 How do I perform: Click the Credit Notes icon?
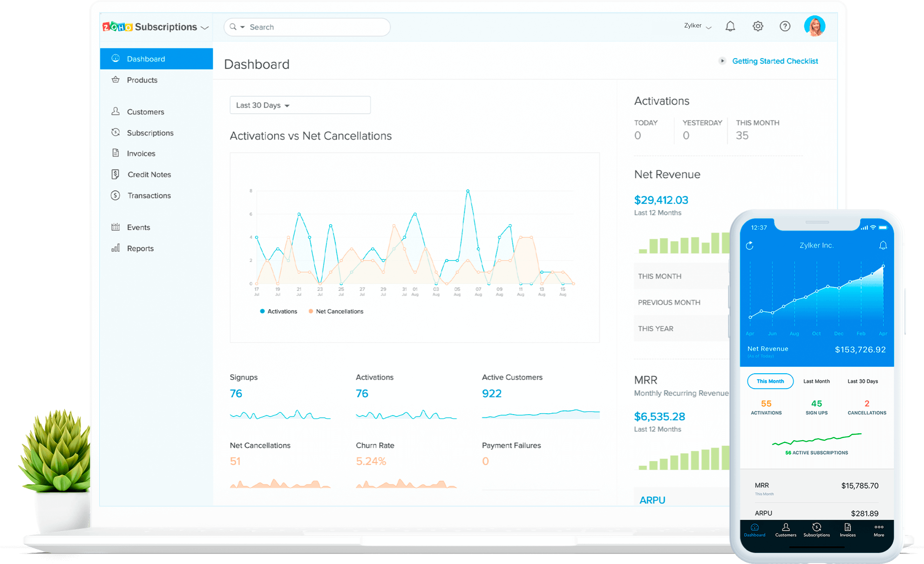coord(115,174)
